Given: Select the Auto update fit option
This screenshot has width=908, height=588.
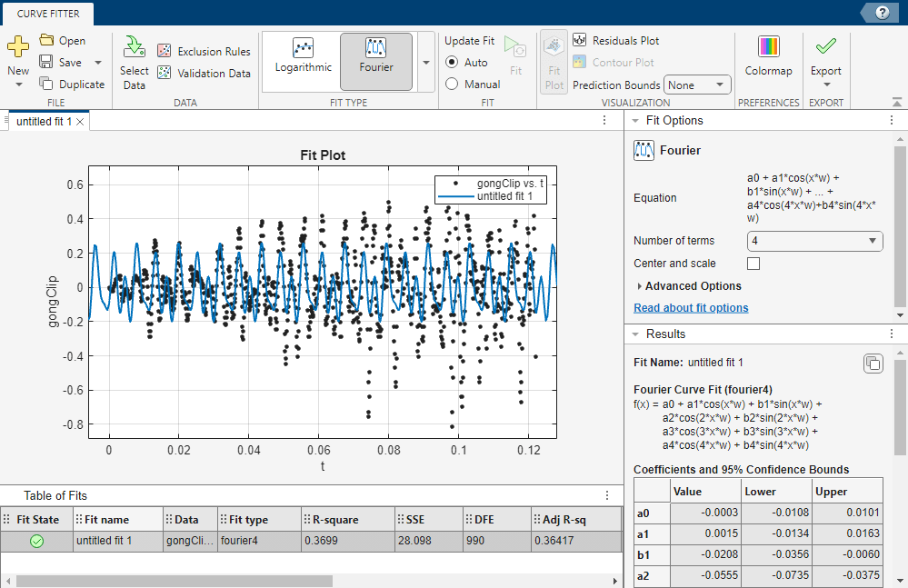Looking at the screenshot, I should click(452, 63).
